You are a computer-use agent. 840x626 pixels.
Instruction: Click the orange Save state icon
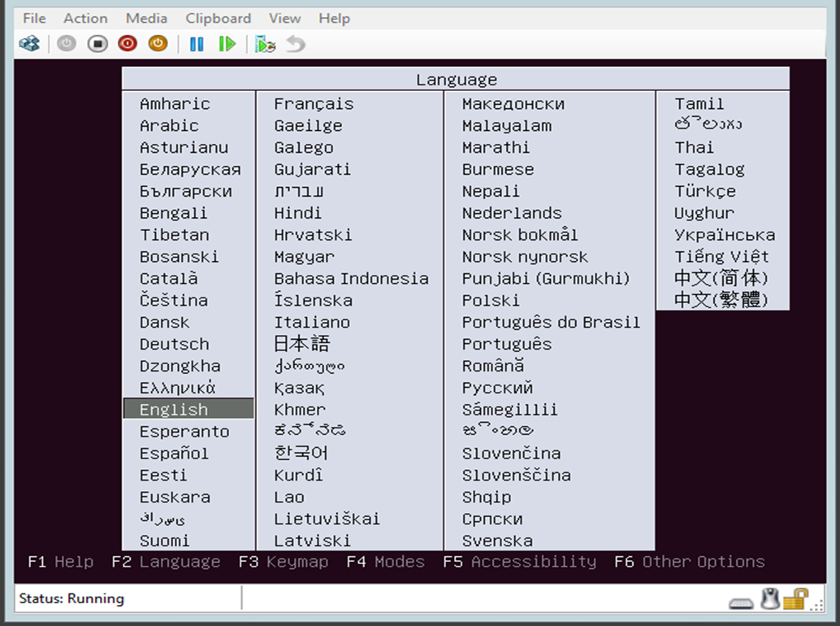[158, 43]
